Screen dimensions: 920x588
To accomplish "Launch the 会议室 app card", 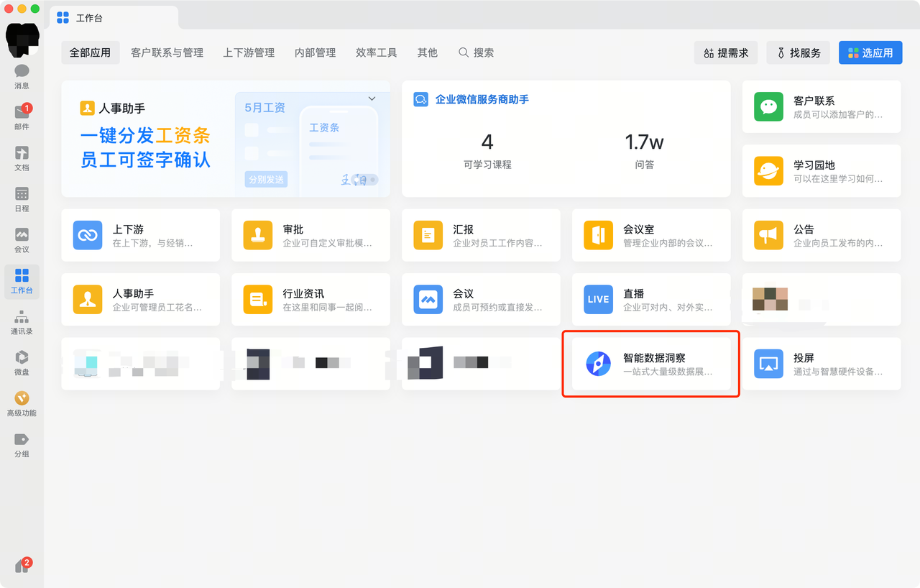I will coord(651,235).
